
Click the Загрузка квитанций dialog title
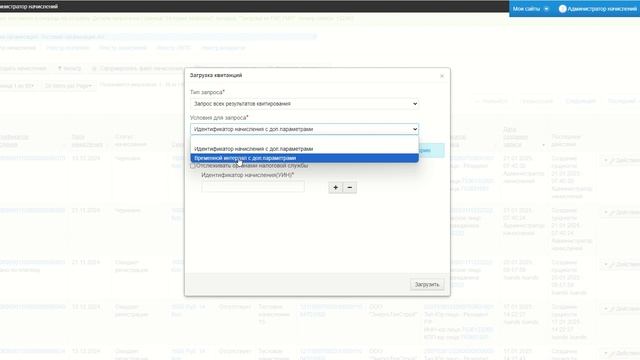(x=216, y=76)
